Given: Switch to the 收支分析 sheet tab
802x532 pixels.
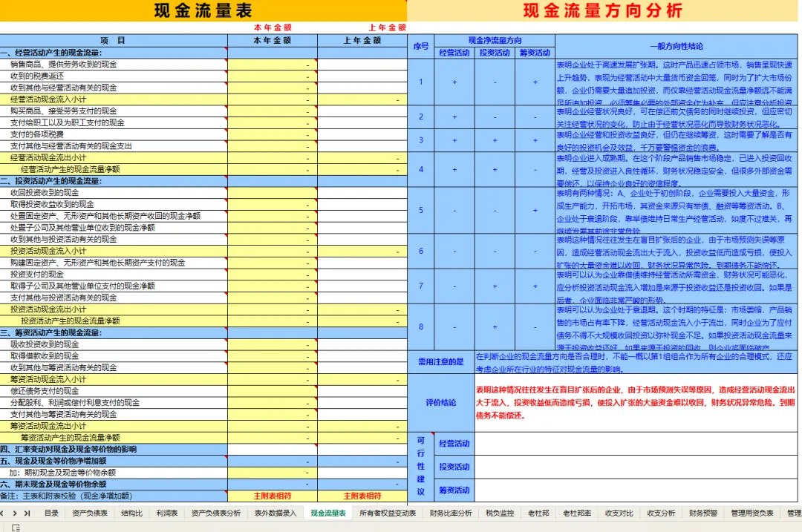Looking at the screenshot, I should 661,513.
